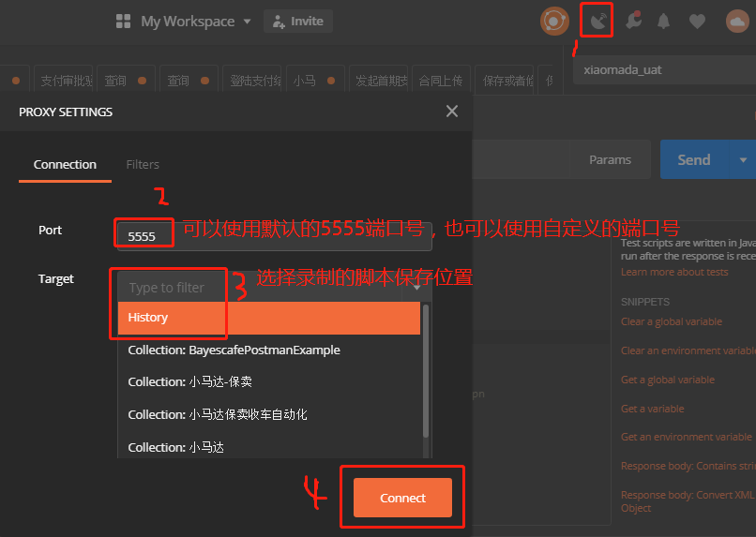Image resolution: width=756 pixels, height=537 pixels.
Task: Switch to the Connection tab
Action: pyautogui.click(x=65, y=165)
